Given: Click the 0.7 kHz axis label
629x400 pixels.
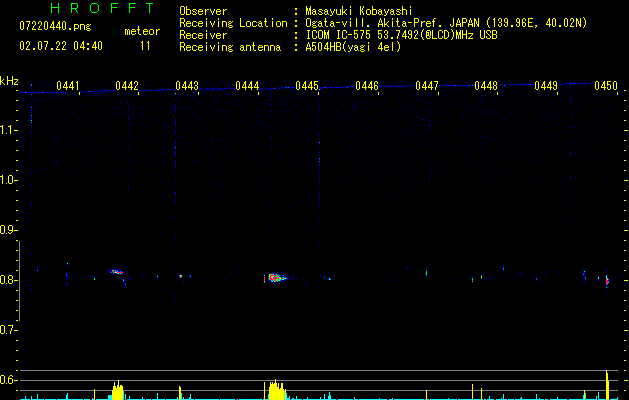Looking at the screenshot, I should tap(8, 330).
